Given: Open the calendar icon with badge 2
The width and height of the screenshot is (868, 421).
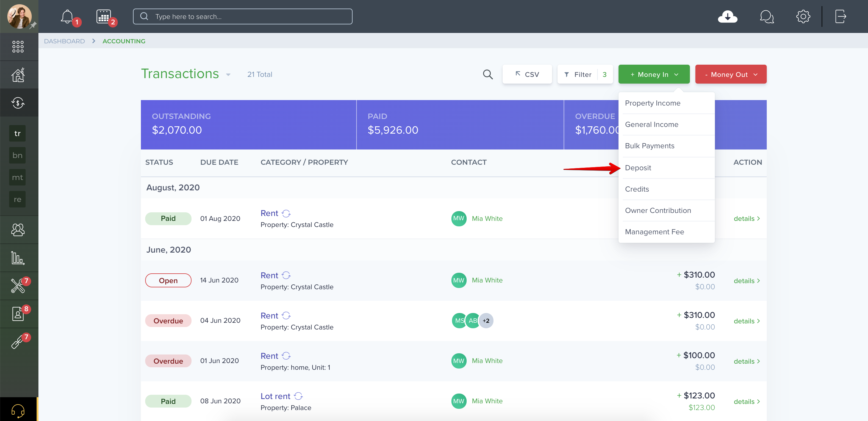Looking at the screenshot, I should [x=103, y=16].
